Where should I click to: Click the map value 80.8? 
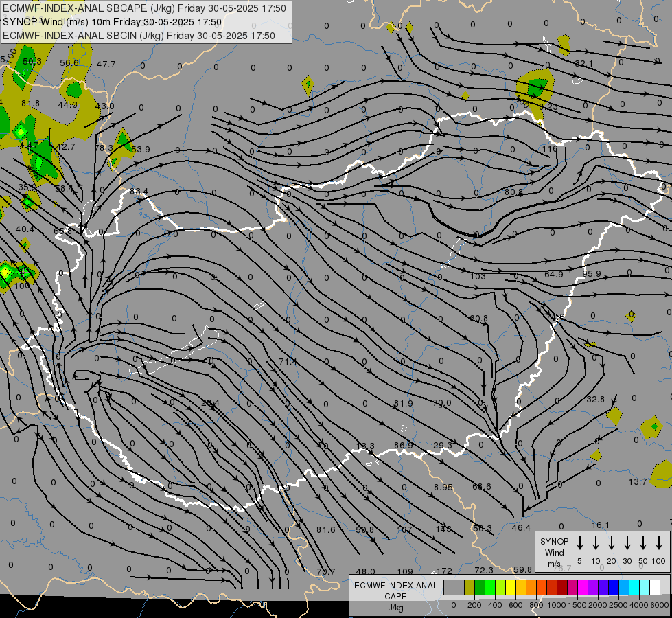click(x=513, y=192)
